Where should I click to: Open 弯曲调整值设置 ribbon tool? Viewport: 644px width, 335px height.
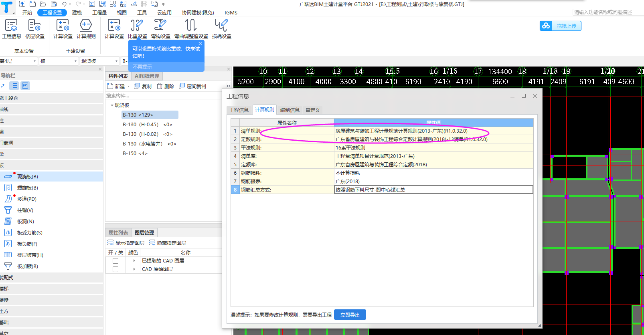(191, 29)
